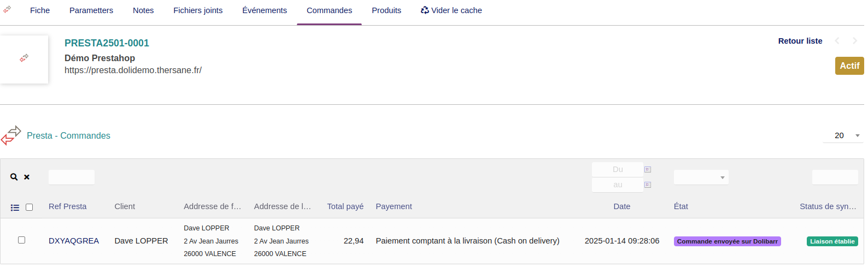This screenshot has width=868, height=273.
Task: Go to previous record arrow
Action: (837, 41)
